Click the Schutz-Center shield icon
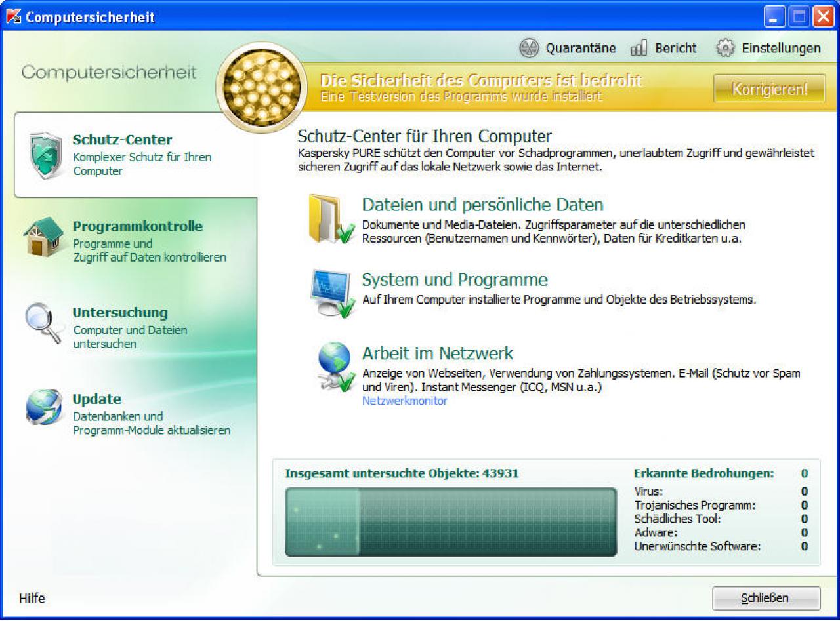This screenshot has width=840, height=621. pyautogui.click(x=46, y=155)
